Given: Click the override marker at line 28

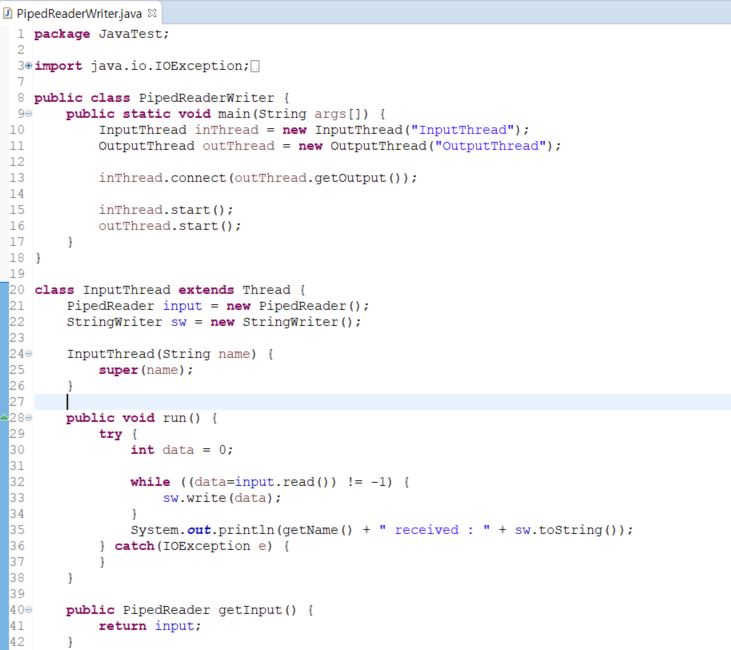Looking at the screenshot, I should pyautogui.click(x=4, y=417).
